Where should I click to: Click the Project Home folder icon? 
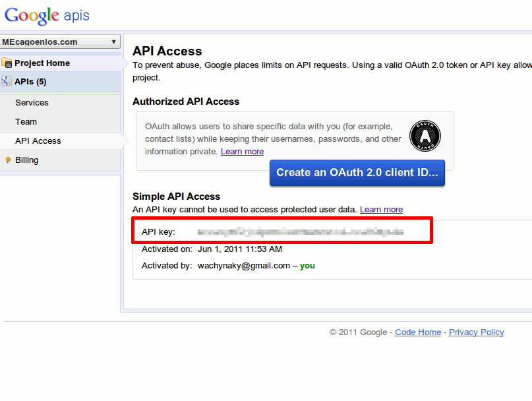click(7, 63)
